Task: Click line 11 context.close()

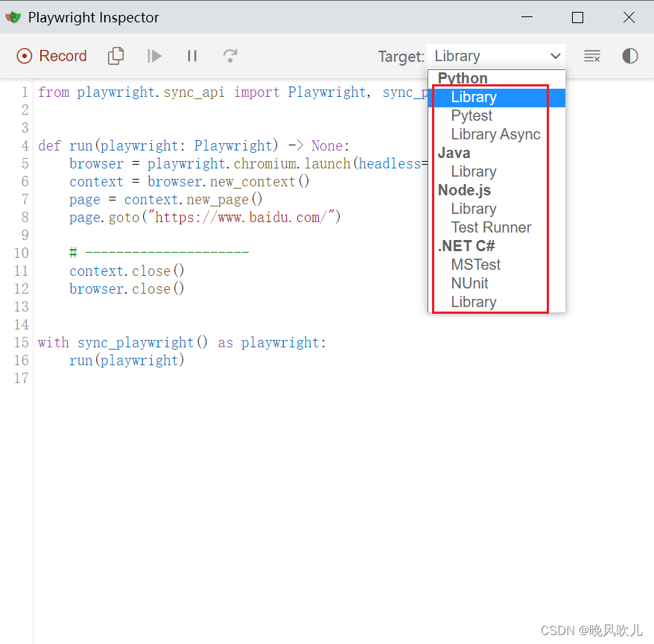Action: coord(127,271)
